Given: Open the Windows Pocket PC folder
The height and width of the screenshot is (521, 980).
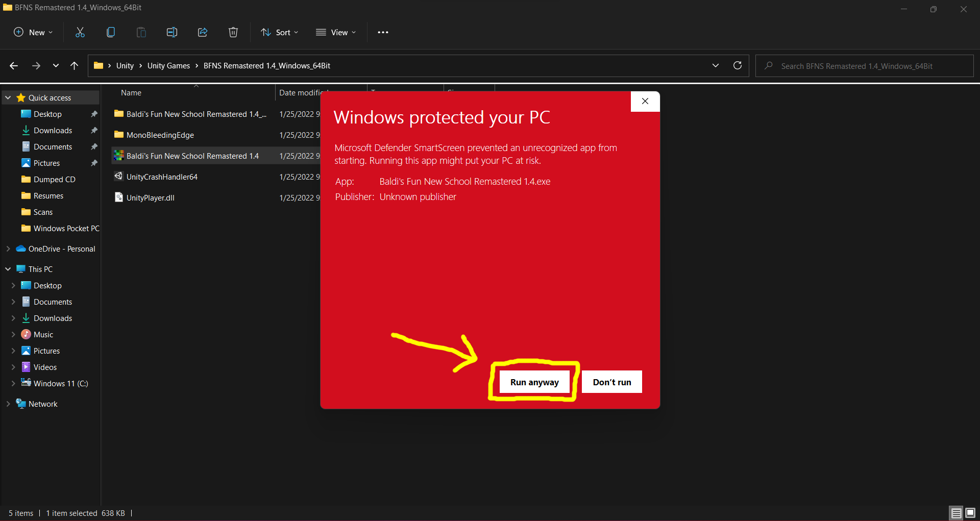Looking at the screenshot, I should [60, 228].
